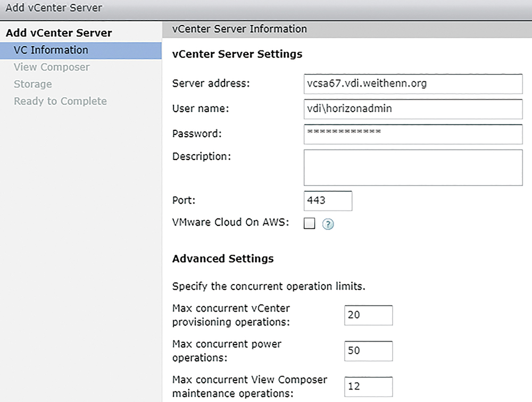The height and width of the screenshot is (402, 532).
Task: Edit max concurrent power operations field
Action: (368, 351)
